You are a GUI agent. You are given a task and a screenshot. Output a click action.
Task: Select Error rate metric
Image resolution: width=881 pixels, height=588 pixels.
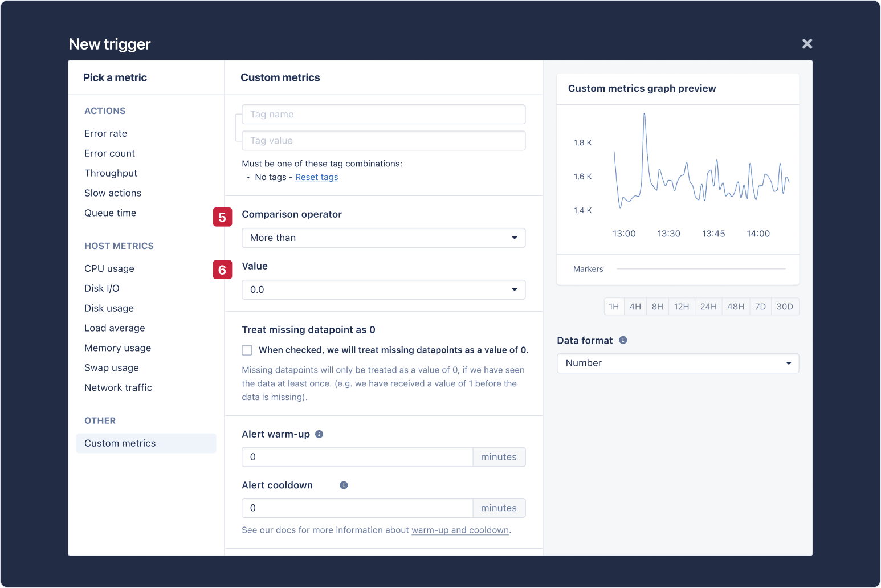point(106,133)
